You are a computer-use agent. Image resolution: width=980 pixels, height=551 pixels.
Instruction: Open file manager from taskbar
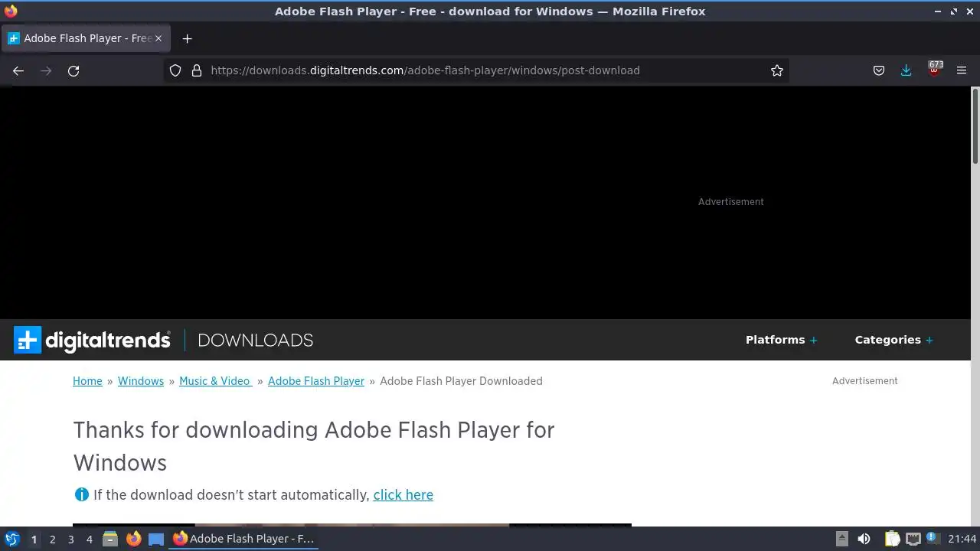[110, 539]
